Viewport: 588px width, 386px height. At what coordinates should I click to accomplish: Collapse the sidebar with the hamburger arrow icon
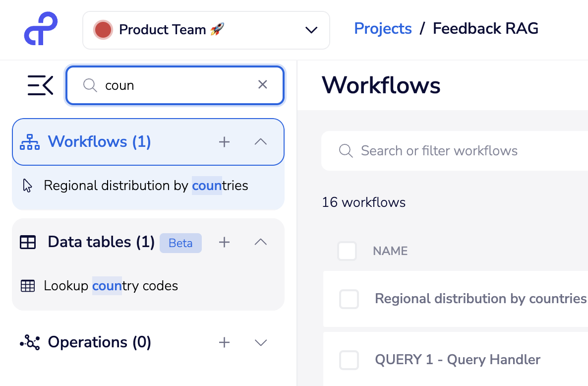pos(40,85)
